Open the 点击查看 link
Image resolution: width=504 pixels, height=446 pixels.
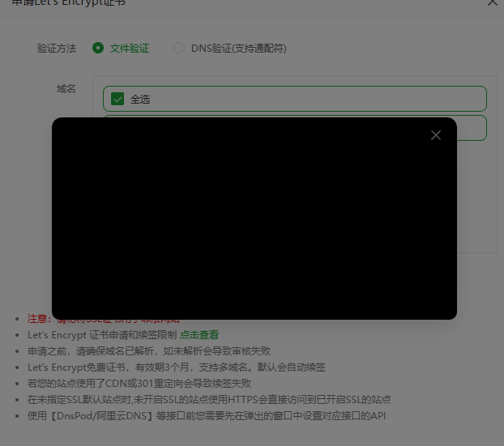199,335
